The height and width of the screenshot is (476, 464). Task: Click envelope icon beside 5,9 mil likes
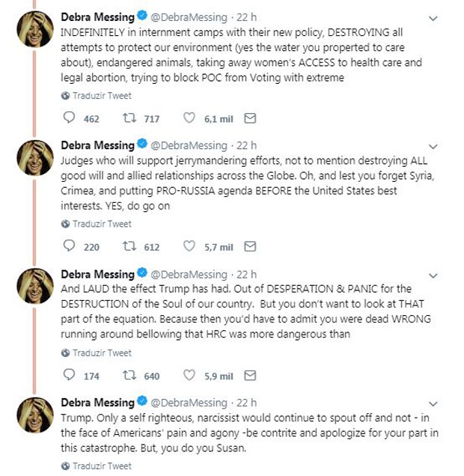[251, 376]
